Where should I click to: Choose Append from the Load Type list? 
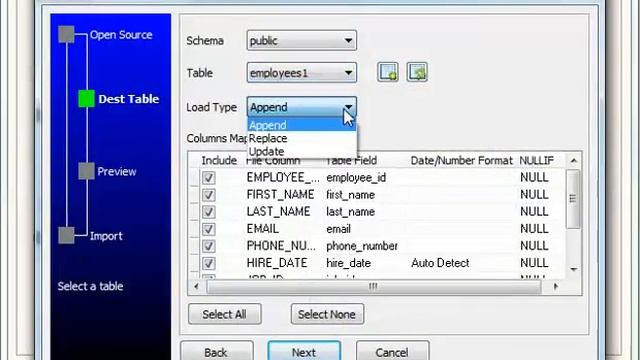302,125
